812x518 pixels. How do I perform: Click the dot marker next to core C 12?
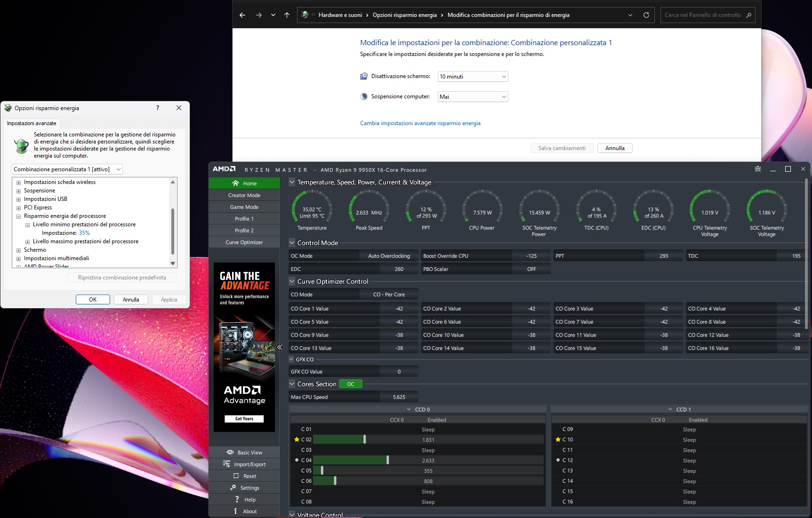(558, 460)
